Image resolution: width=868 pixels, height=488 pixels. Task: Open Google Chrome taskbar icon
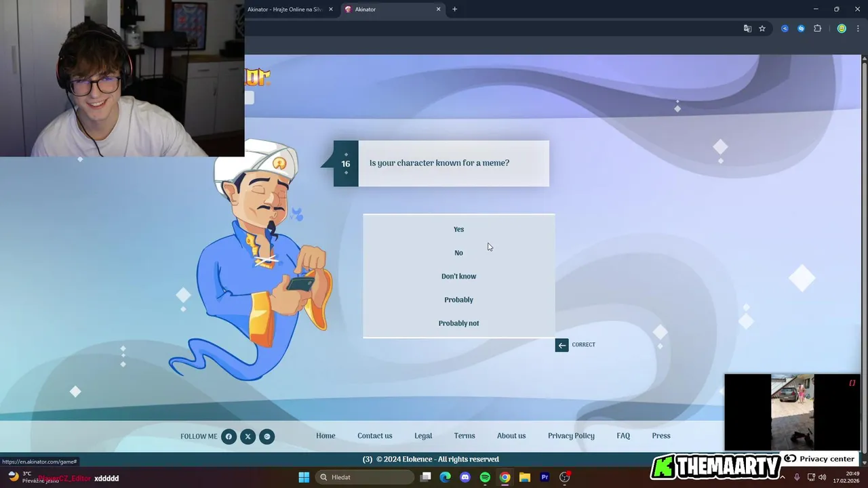click(x=505, y=477)
